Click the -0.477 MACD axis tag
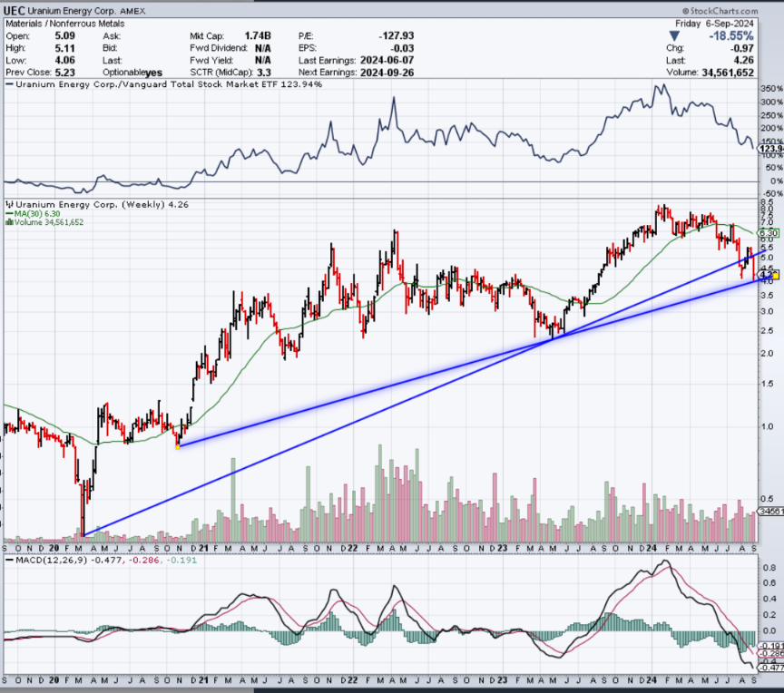Screen dimensions: 784x693 tap(771, 668)
